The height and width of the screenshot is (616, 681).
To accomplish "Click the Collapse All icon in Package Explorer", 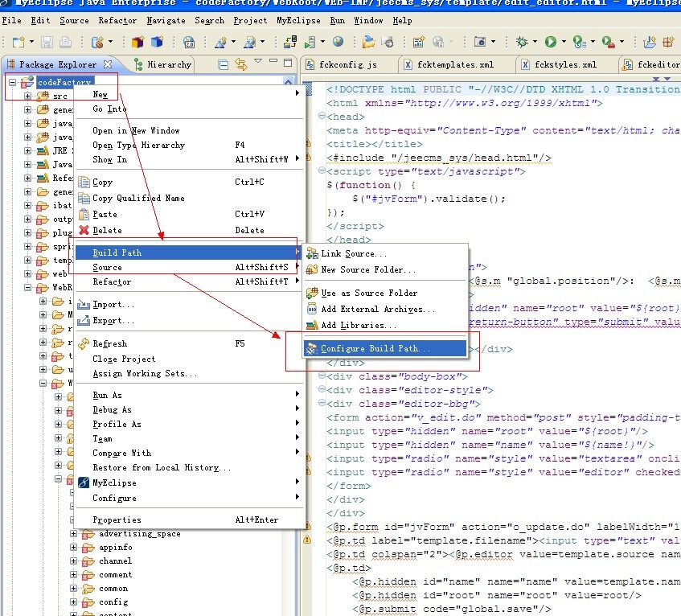I will point(222,64).
